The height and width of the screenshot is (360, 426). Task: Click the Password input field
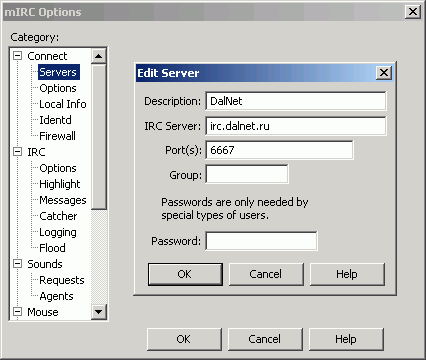(x=261, y=241)
